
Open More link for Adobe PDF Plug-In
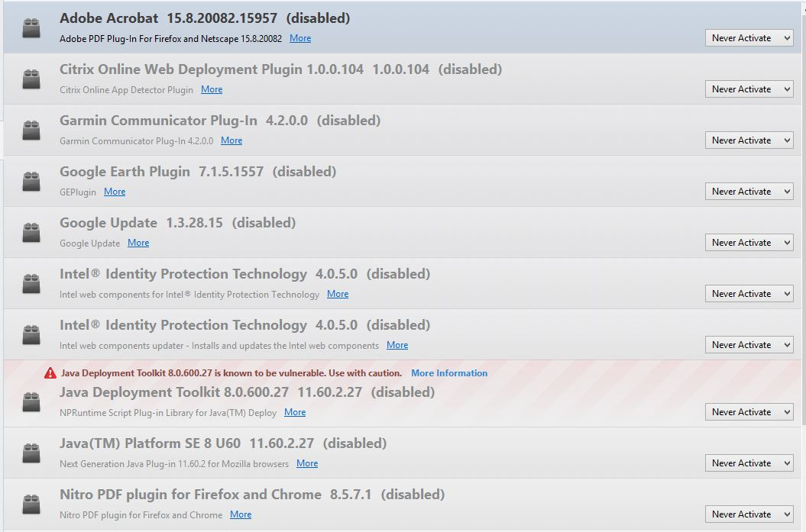coord(300,38)
